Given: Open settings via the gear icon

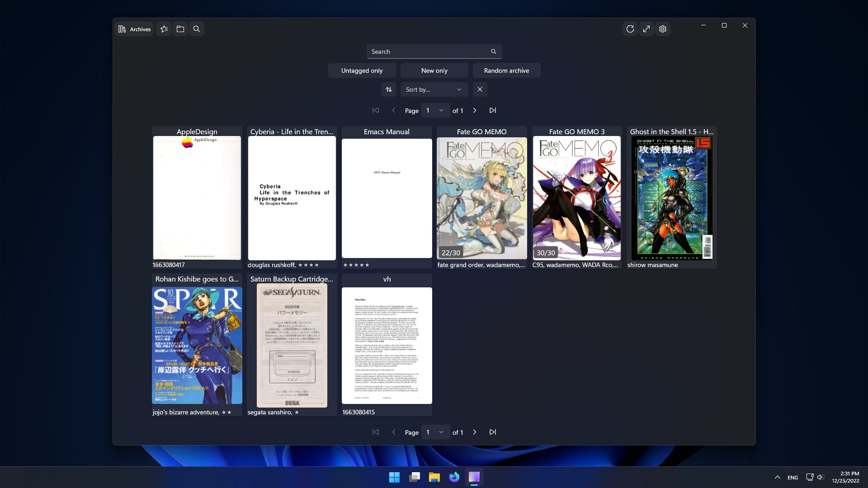Looking at the screenshot, I should pyautogui.click(x=663, y=29).
